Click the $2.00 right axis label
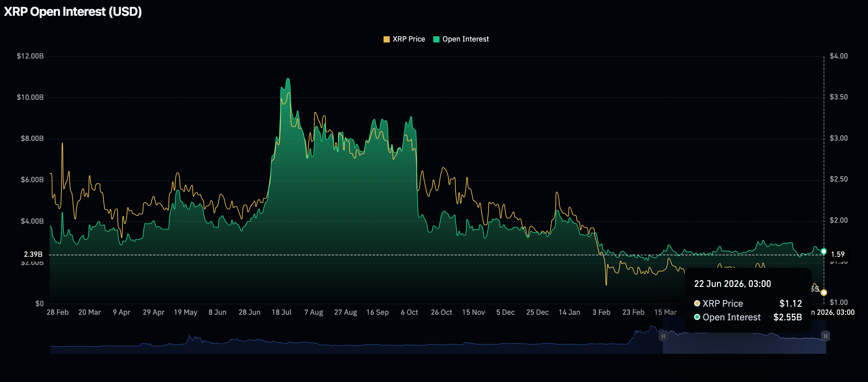 coord(839,221)
